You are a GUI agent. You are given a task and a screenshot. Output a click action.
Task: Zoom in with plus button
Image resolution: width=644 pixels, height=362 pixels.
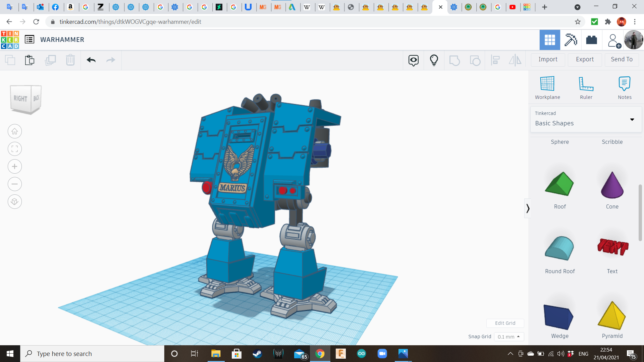click(15, 167)
